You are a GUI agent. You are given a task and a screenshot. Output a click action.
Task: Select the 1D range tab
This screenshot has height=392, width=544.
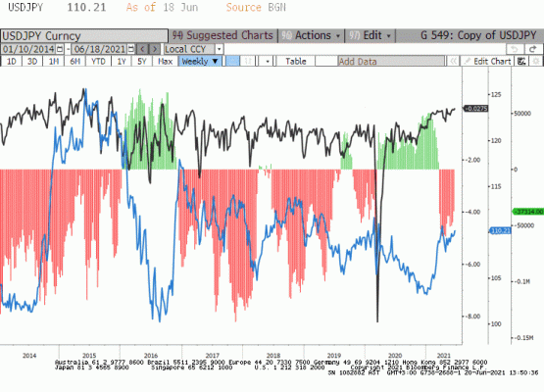coord(12,62)
